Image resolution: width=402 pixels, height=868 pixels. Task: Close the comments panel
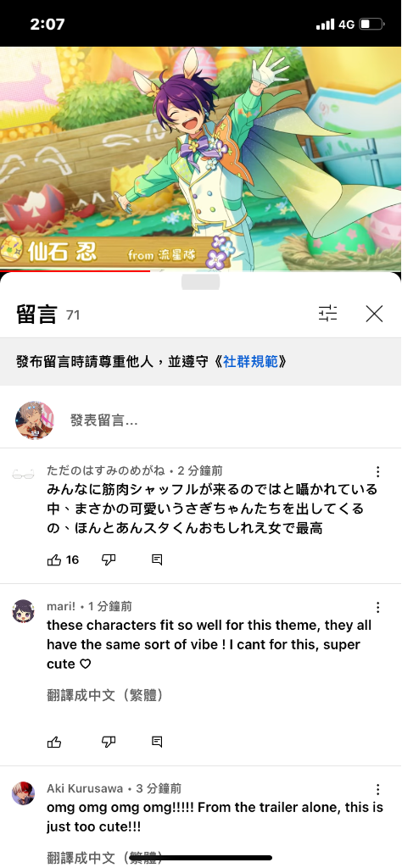tap(374, 314)
